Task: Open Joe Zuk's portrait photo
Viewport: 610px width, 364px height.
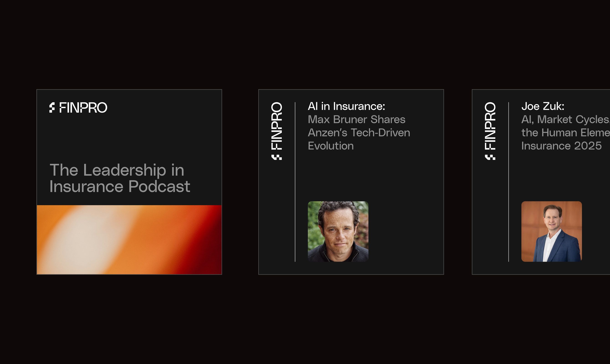Action: [x=552, y=232]
